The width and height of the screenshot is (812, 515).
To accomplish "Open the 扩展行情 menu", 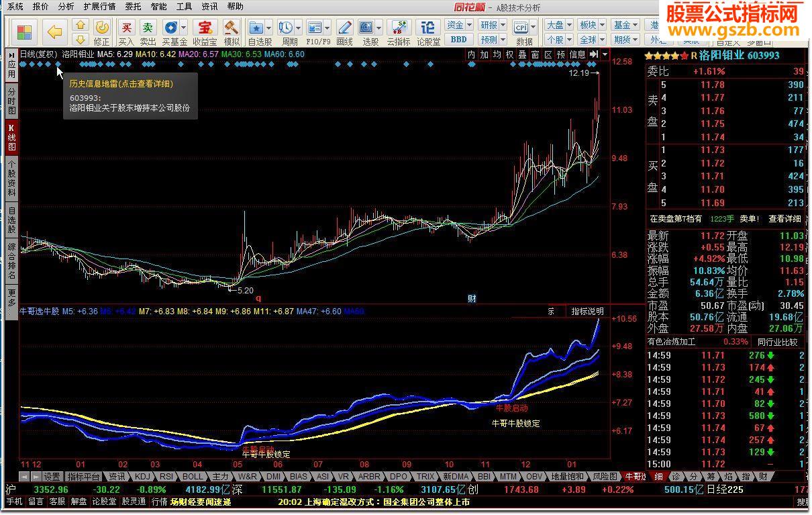I will point(99,7).
